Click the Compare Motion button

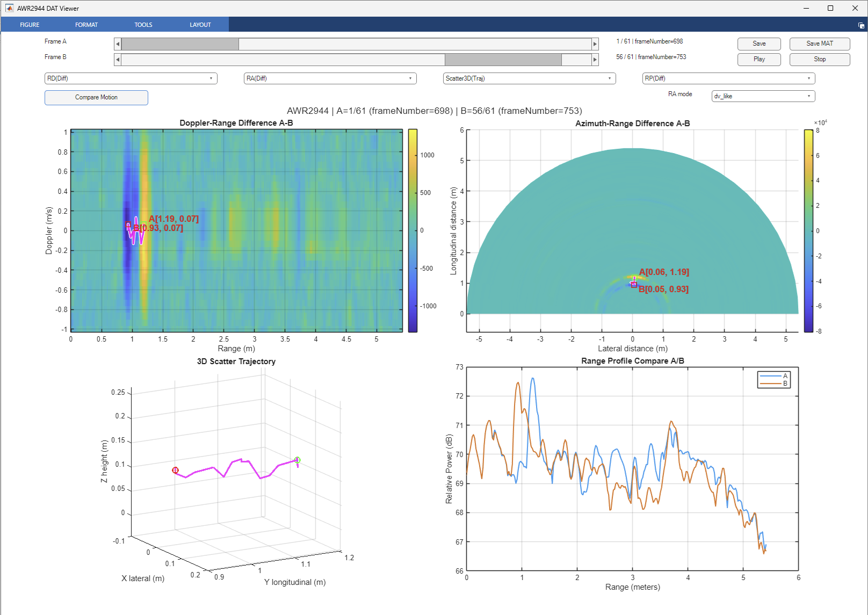coord(96,97)
